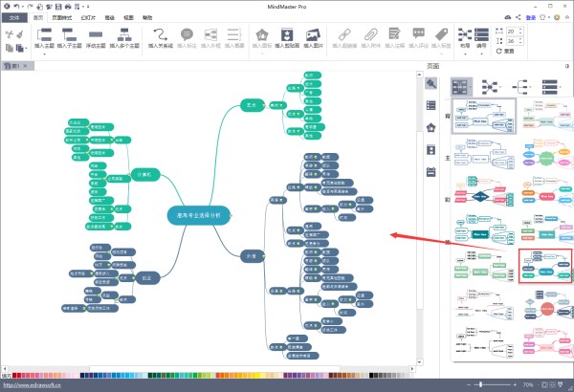Screen dimensions: 574x392
Task: Select the Floating Topic tool
Action: [x=96, y=35]
